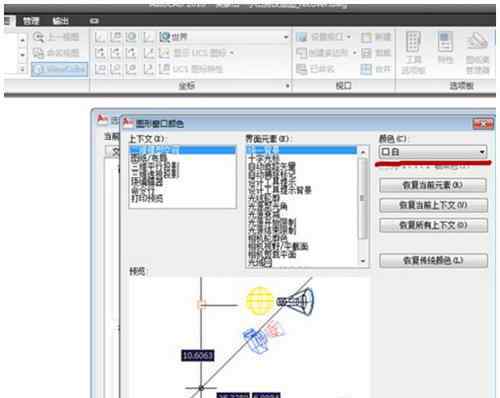Click the 创建多边形 polygonal viewport icon
Image resolution: width=500 pixels, height=398 pixels.
[x=301, y=53]
